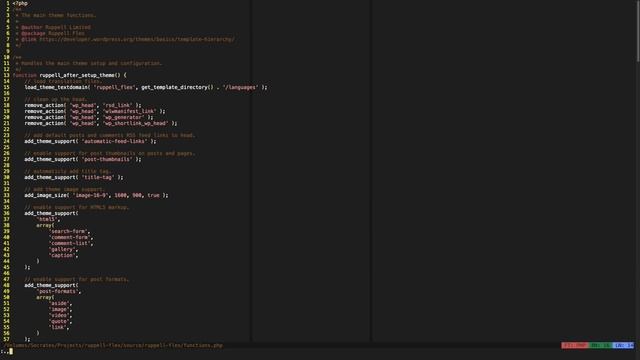Click line number 57 in the gutter
This screenshot has height=360, width=640.
coord(7,339)
